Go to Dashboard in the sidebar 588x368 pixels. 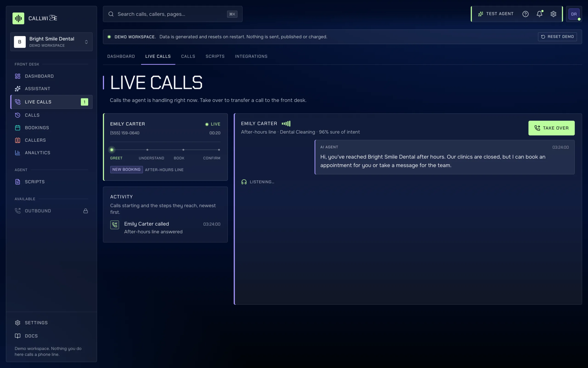click(51, 76)
